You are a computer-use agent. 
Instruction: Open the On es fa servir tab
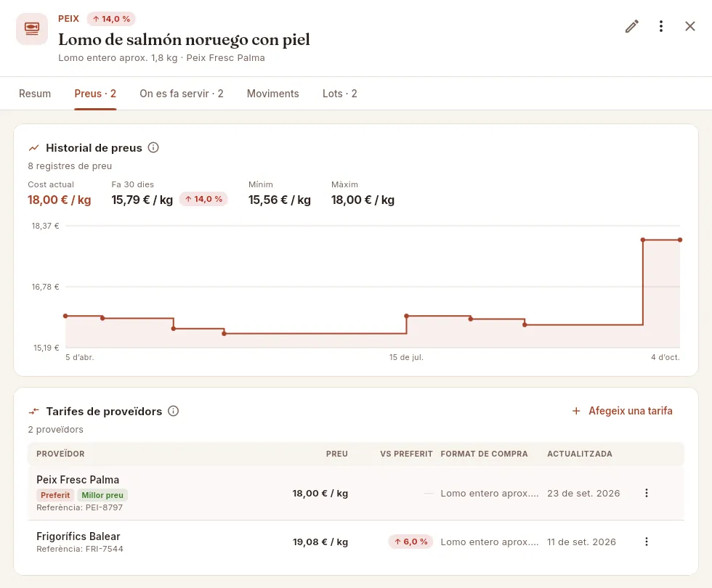point(182,94)
